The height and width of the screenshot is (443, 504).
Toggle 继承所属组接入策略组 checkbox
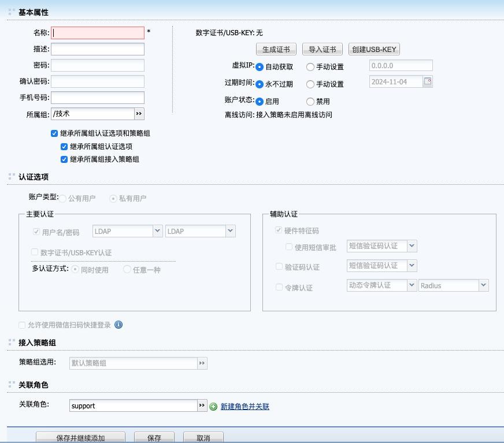(x=64, y=159)
